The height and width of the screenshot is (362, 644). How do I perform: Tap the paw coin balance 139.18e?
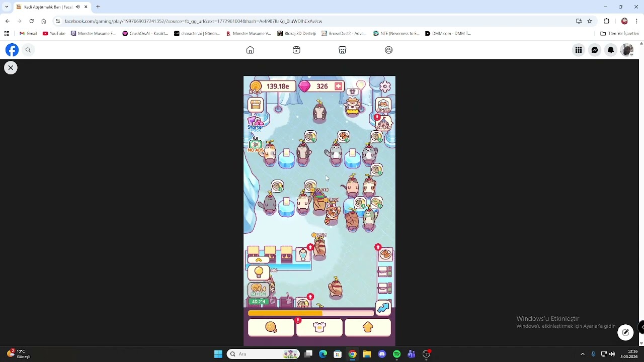point(278,86)
